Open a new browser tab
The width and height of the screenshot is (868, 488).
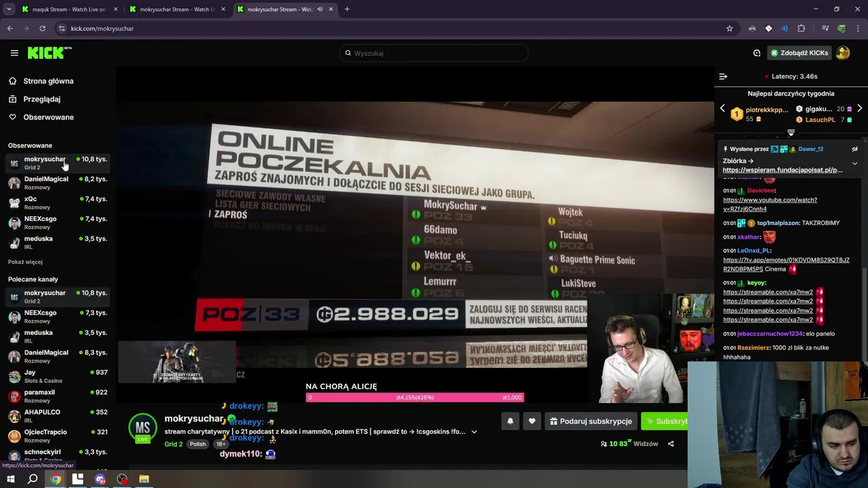(347, 9)
